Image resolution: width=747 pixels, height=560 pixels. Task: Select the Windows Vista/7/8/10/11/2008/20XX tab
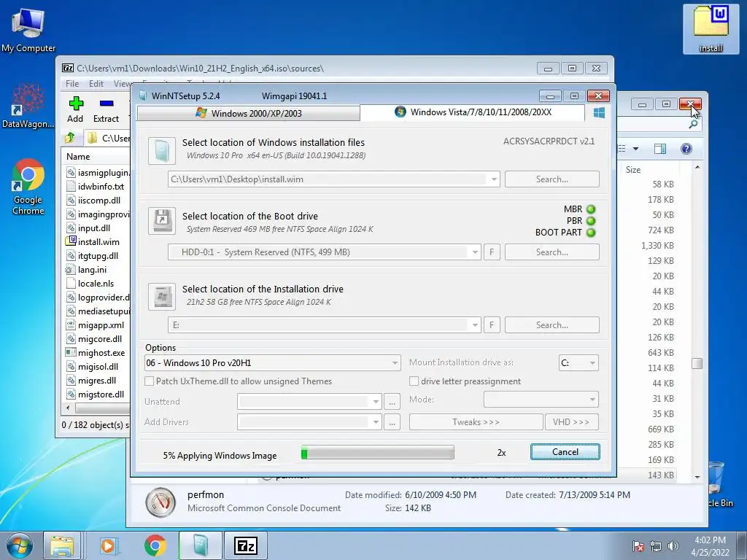tap(473, 112)
